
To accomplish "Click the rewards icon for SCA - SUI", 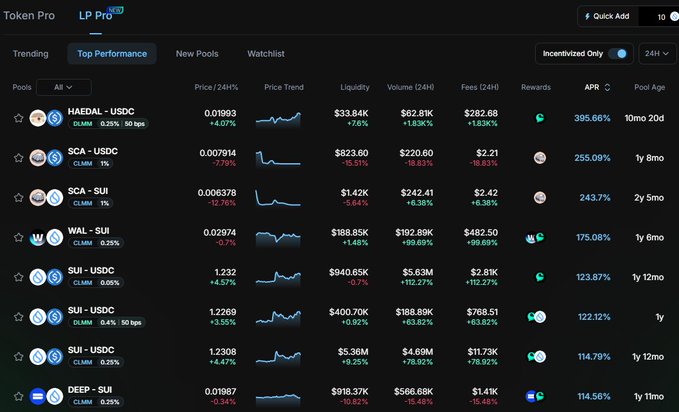I will 540,198.
